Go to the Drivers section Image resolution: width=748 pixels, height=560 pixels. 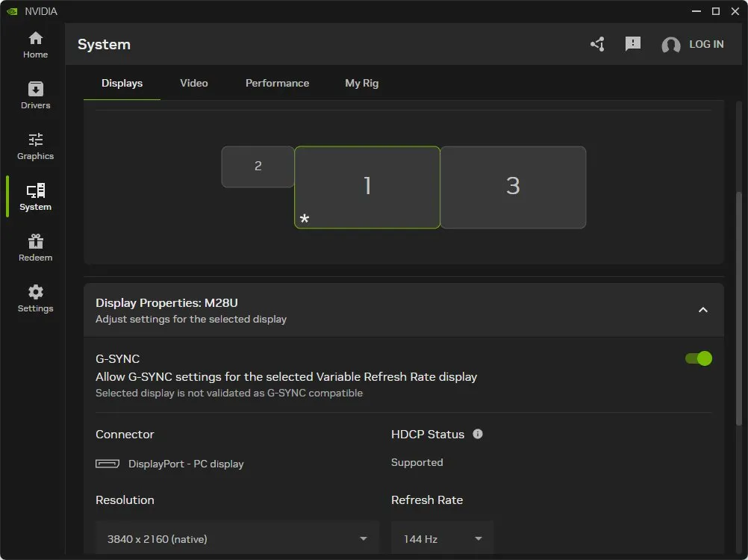35,96
